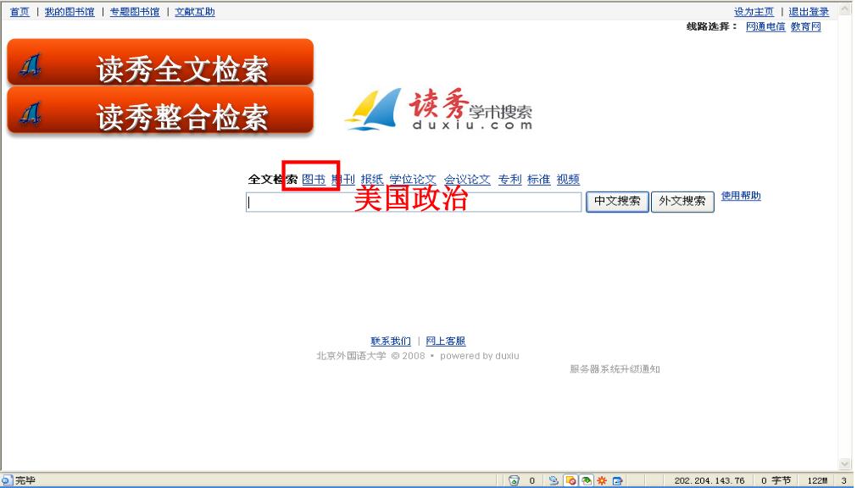This screenshot has height=488, width=868.
Task: Select the 报纸 search category
Action: [372, 180]
